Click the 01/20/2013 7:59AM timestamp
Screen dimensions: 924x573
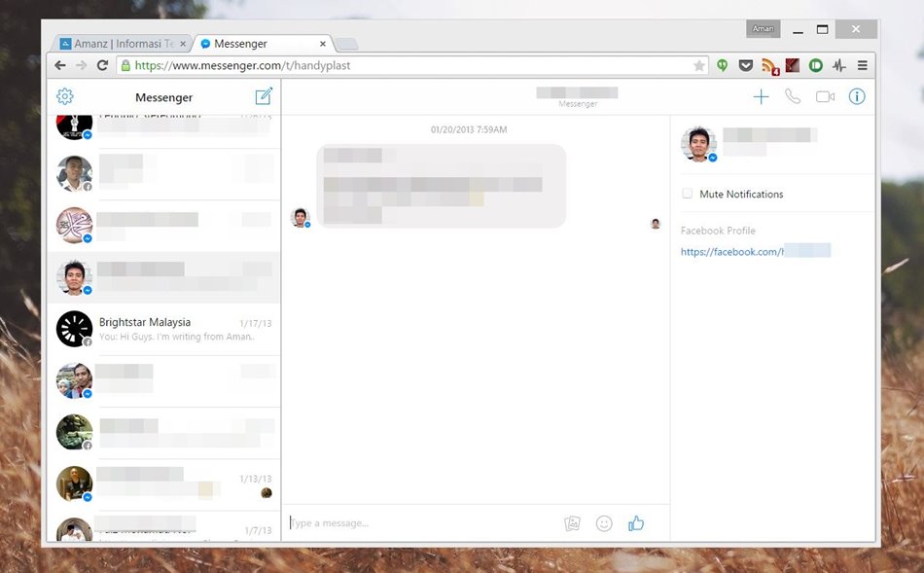[469, 129]
